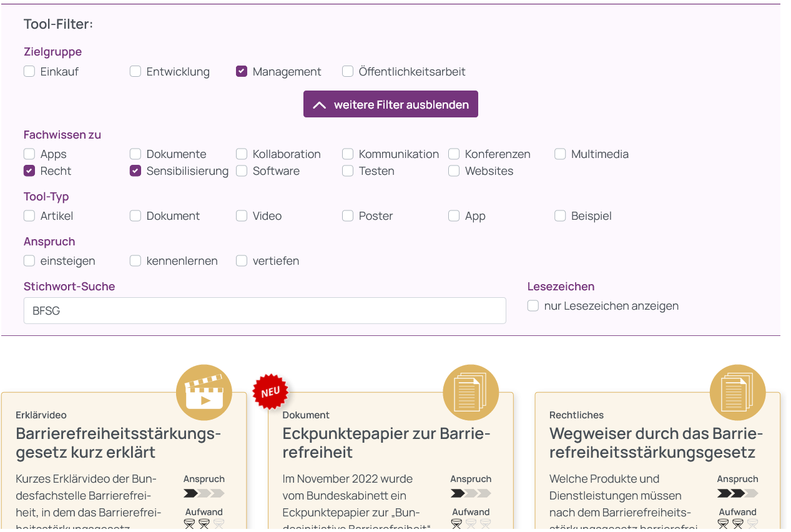Enable the Testen filter
Viewport: 791px width, 532px height.
(348, 170)
